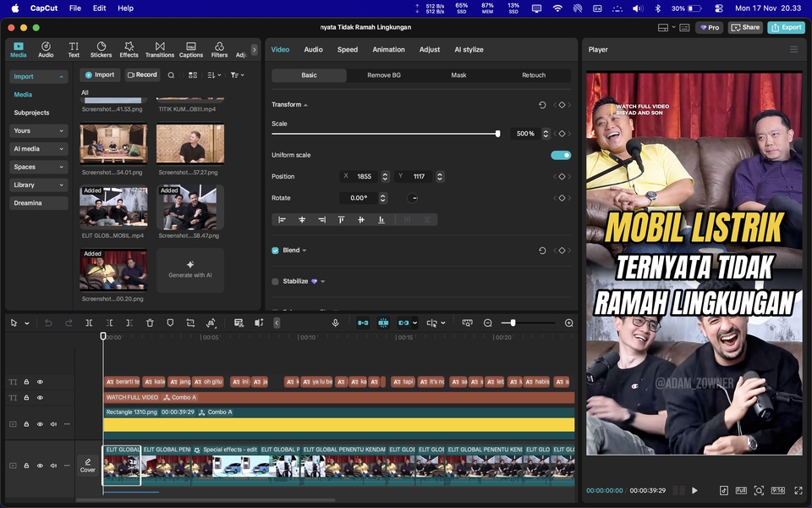Uncheck the Blend checkbox
Screen dimensions: 812x508
274,250
